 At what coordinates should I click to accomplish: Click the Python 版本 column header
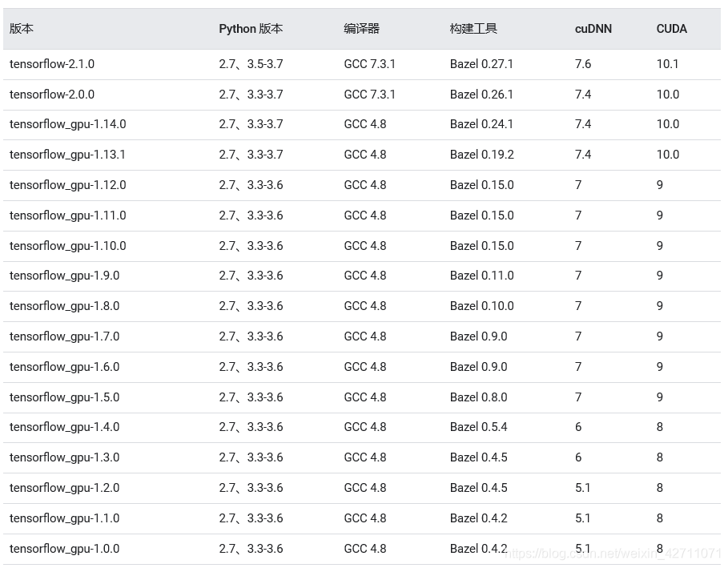(x=251, y=29)
